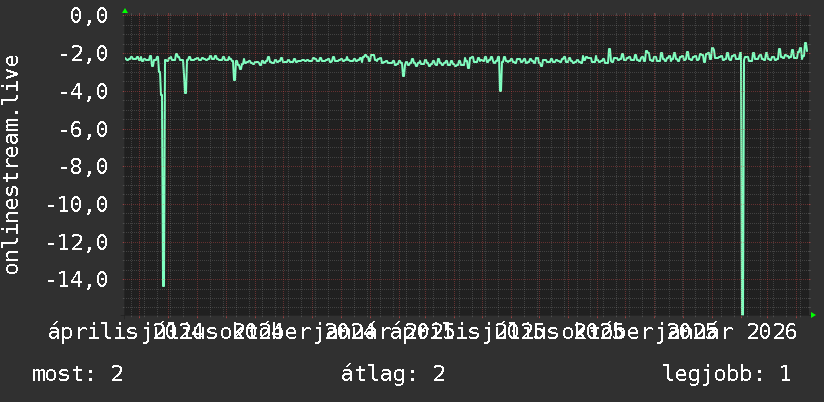This screenshot has width=824, height=402.
Task: Click the -6,0 Y-axis label
Action: (83, 128)
